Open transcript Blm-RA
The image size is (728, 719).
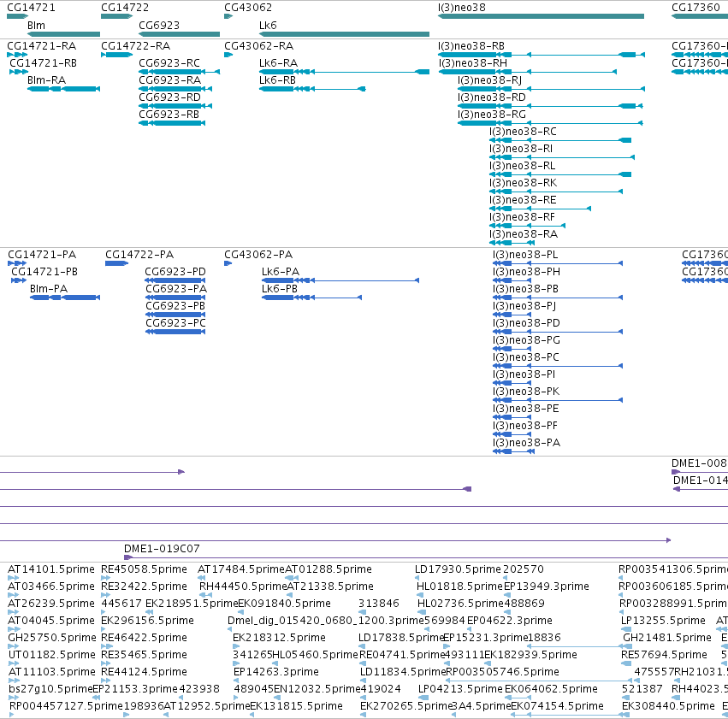[46, 80]
